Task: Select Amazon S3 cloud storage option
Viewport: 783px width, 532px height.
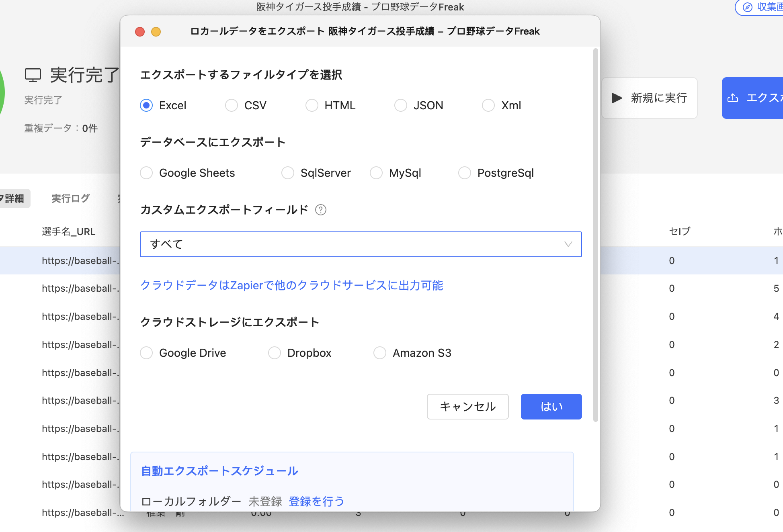Action: click(380, 353)
